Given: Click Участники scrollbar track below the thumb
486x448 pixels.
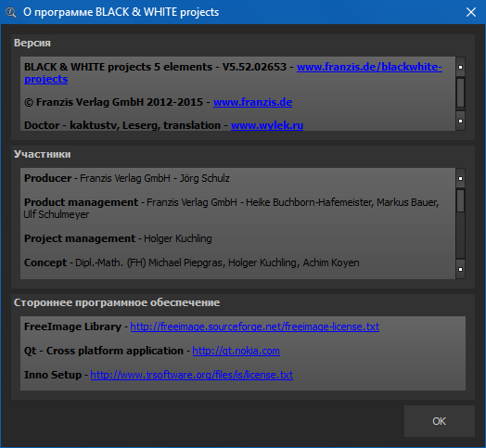Looking at the screenshot, I should click(460, 236).
